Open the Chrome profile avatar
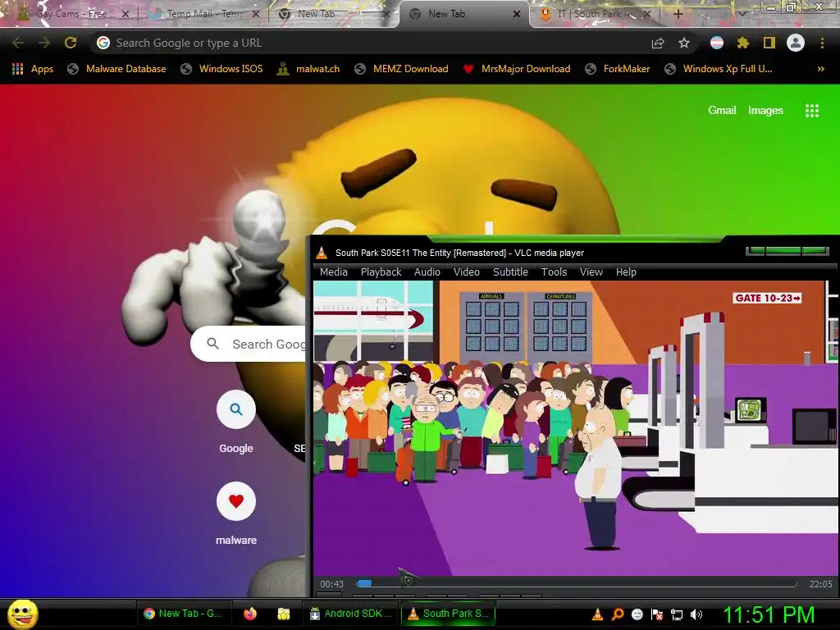 click(796, 43)
